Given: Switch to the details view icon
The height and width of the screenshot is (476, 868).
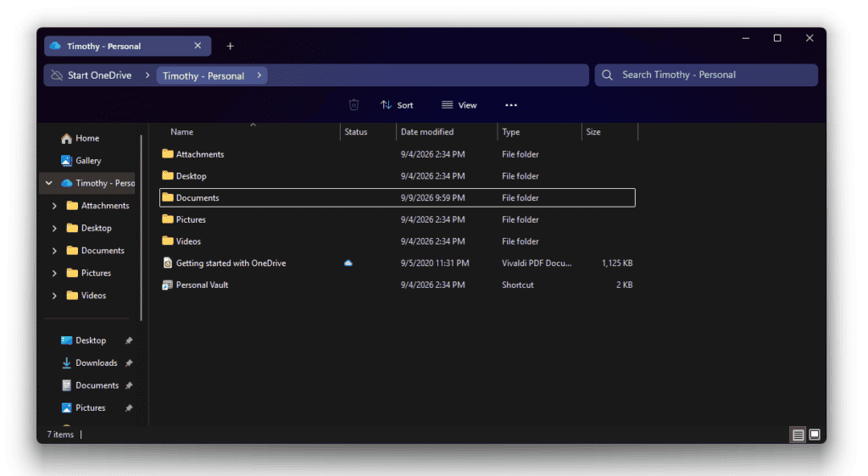Looking at the screenshot, I should tap(798, 434).
